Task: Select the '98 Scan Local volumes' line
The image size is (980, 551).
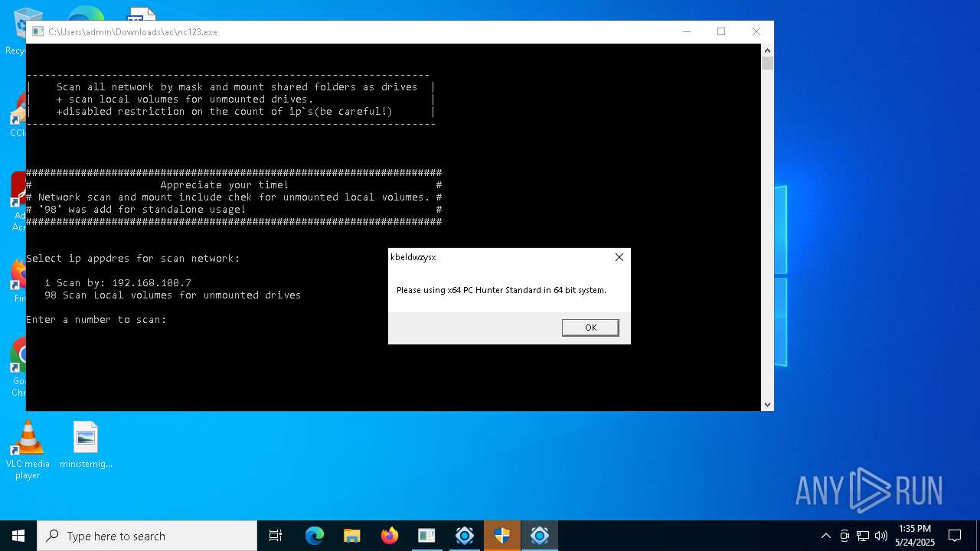Action: 172,295
